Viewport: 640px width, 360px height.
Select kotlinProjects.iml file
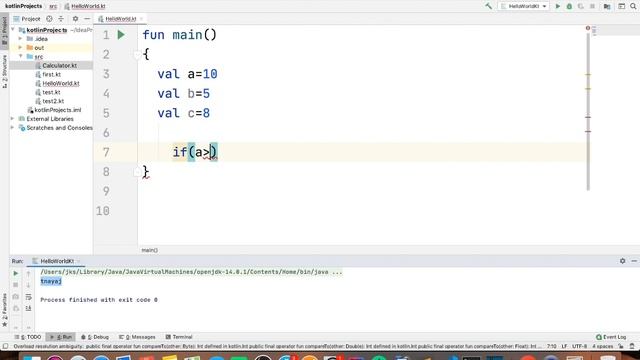pyautogui.click(x=58, y=110)
